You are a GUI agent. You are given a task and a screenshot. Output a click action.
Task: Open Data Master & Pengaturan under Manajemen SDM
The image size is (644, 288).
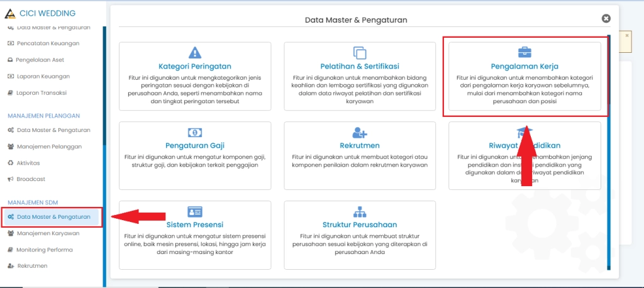click(x=52, y=217)
